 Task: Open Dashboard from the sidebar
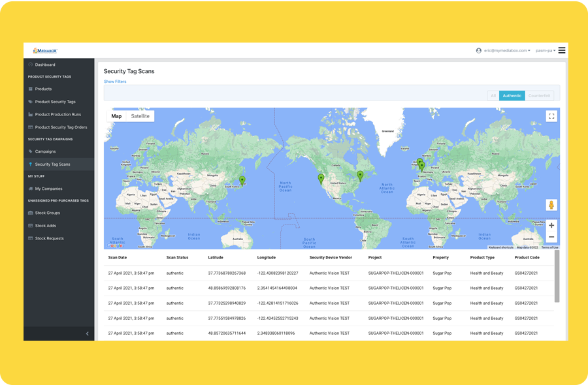click(x=45, y=65)
